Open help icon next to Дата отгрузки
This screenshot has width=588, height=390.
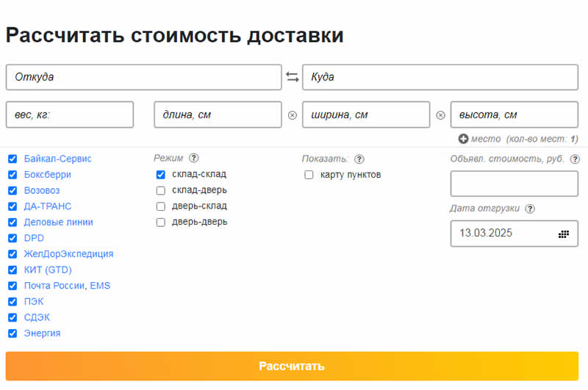pos(529,209)
